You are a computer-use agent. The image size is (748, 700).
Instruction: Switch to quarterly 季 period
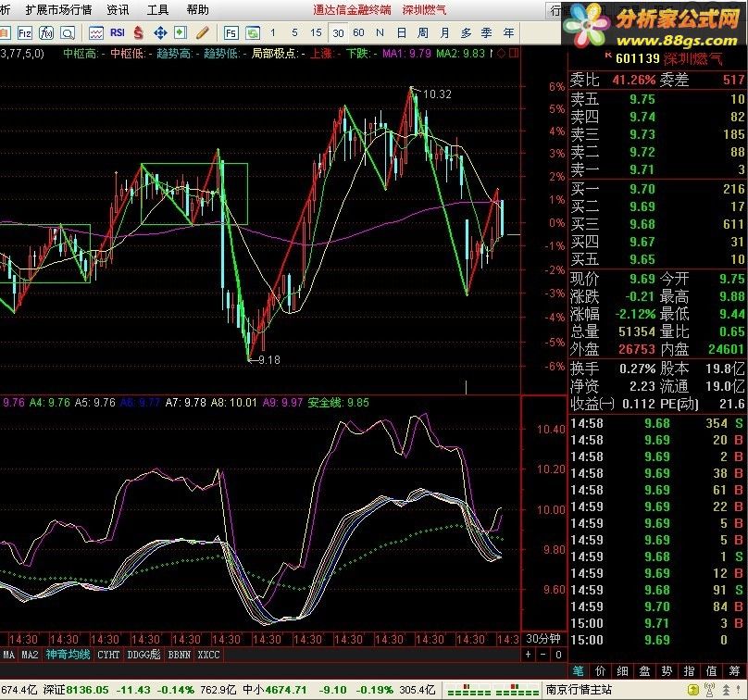point(487,32)
